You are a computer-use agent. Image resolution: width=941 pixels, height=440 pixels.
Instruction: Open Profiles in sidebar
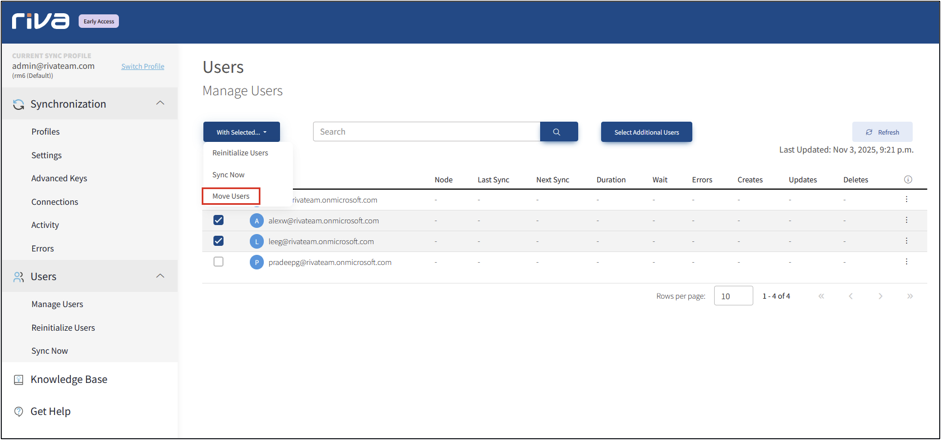[x=46, y=132]
